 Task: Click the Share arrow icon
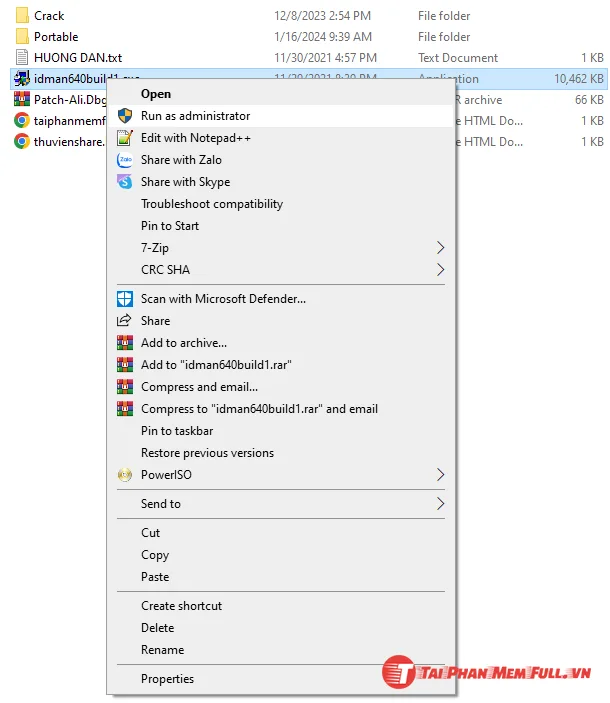tap(124, 320)
